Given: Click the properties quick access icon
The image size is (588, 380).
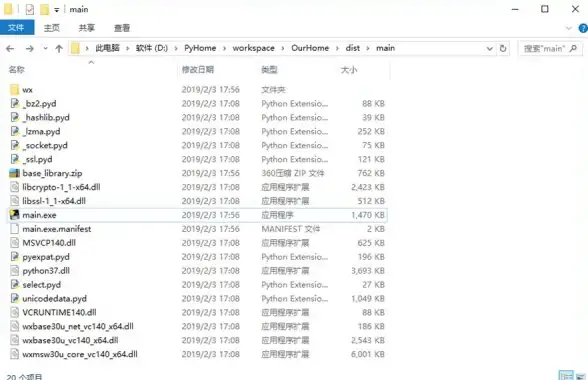Looking at the screenshot, I should tap(30, 9).
